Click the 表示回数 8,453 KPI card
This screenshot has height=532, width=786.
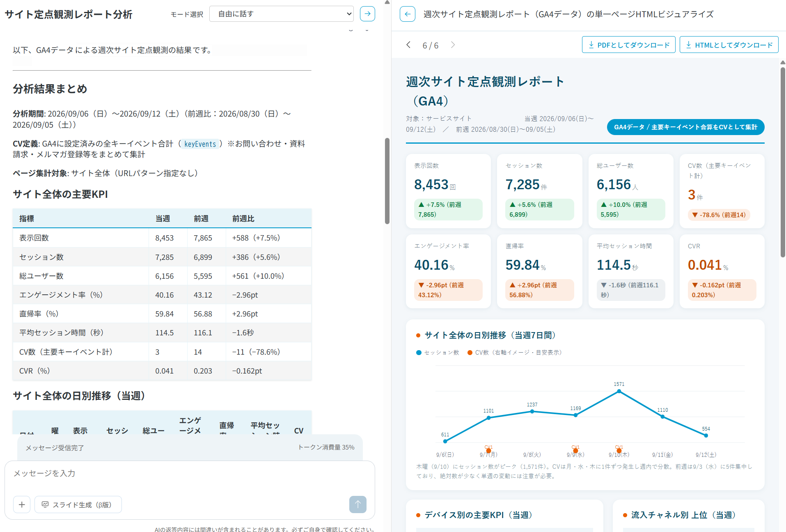click(x=448, y=191)
